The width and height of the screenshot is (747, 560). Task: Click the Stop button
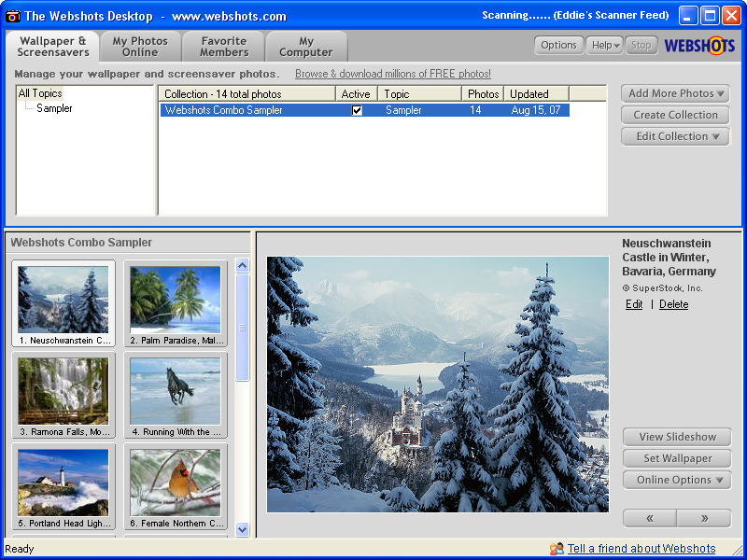[641, 45]
